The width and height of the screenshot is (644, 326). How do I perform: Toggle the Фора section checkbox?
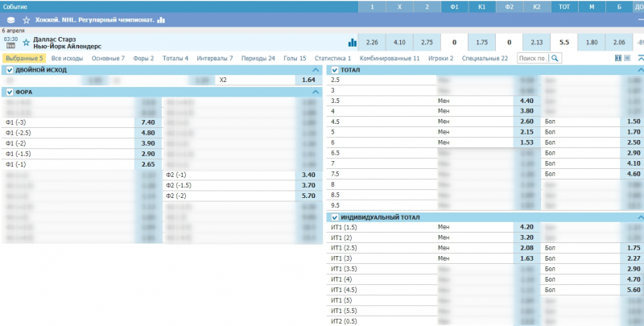[9, 92]
